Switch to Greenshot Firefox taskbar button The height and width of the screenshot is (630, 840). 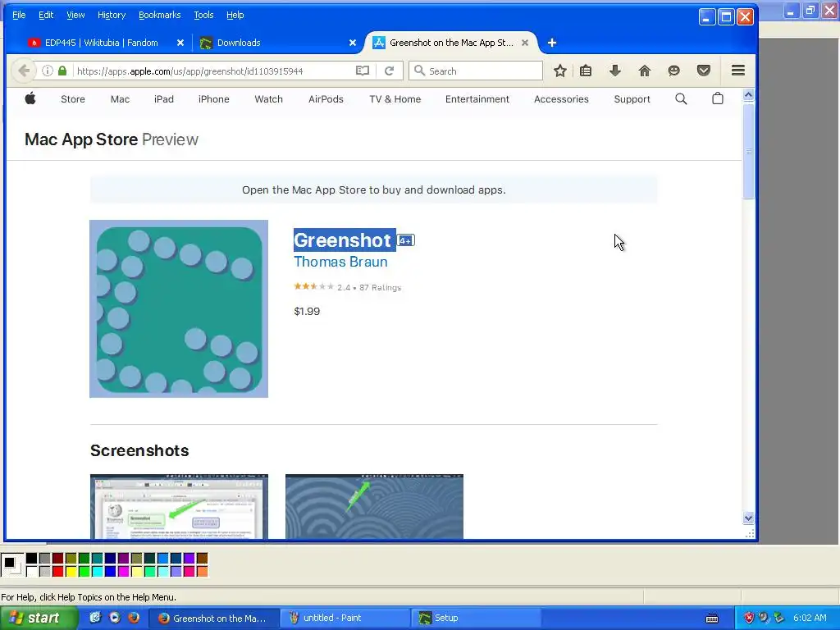pyautogui.click(x=214, y=618)
